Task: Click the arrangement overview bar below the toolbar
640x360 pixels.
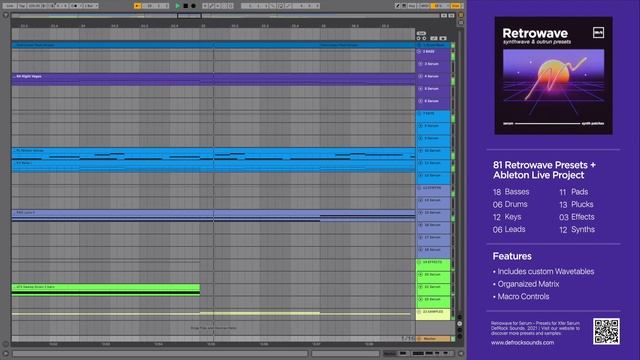Action: tap(225, 16)
